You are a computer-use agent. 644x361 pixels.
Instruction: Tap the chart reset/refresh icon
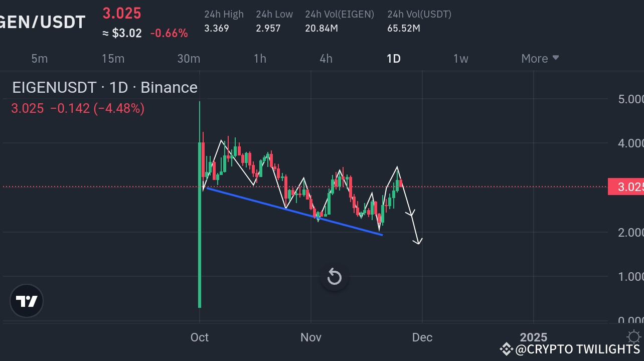(x=334, y=276)
